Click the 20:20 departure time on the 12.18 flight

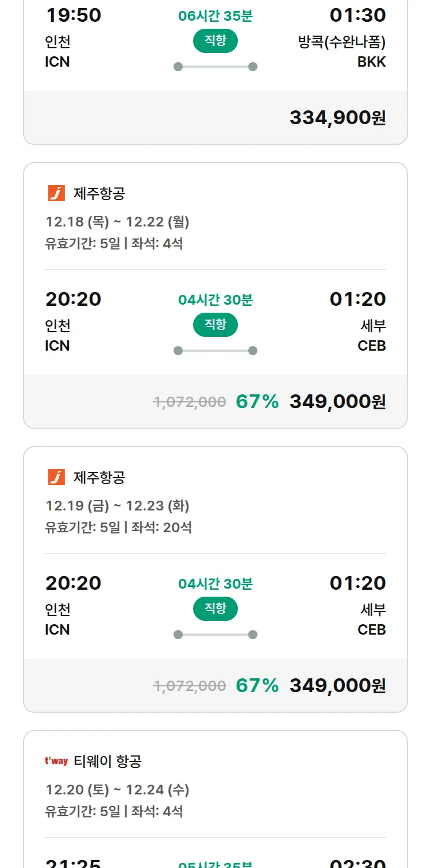click(73, 299)
